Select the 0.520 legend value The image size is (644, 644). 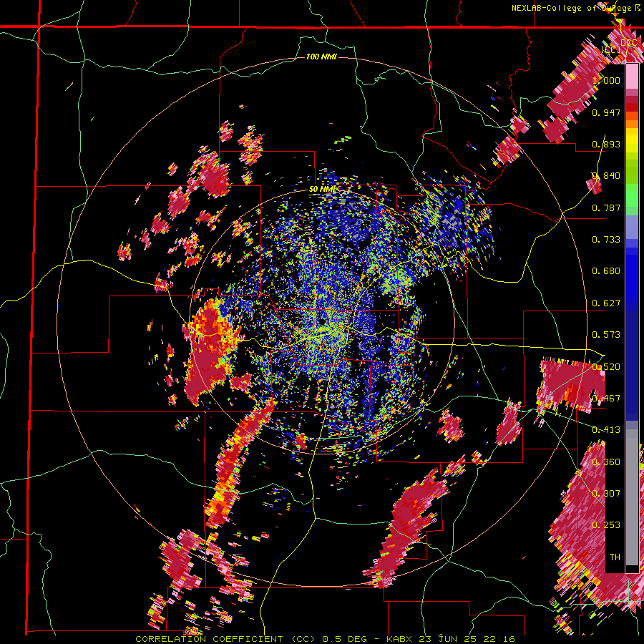606,367
